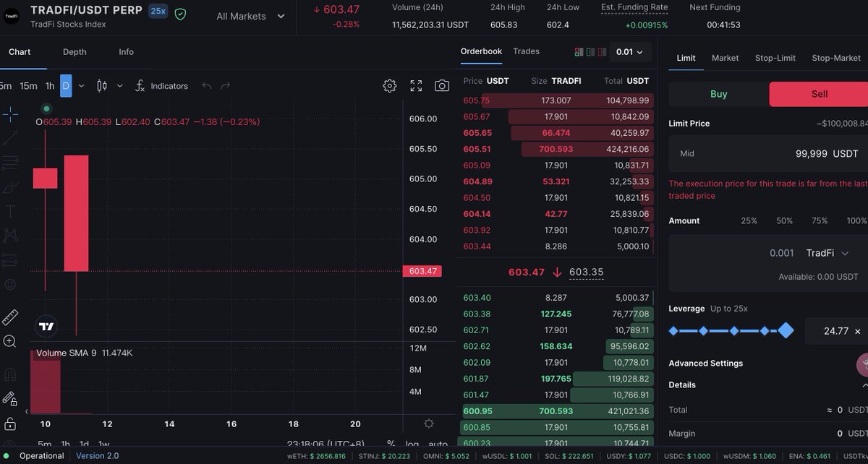
Task: Select the horizontal lines Fibonacci tool
Action: [10, 163]
